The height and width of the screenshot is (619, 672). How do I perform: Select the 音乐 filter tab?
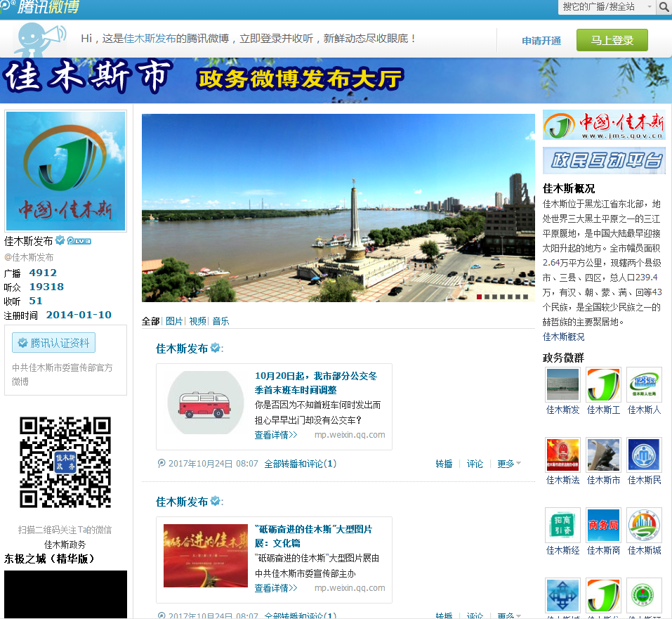coord(220,321)
